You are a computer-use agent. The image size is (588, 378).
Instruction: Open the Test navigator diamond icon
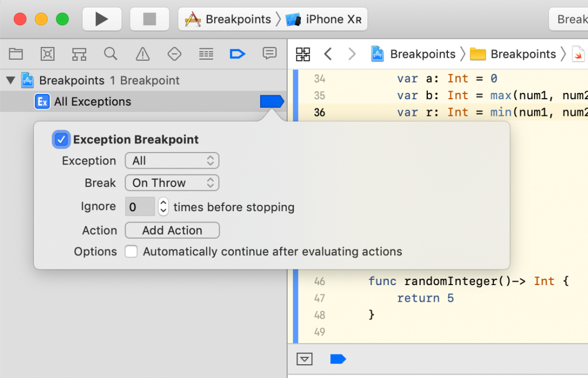tap(174, 53)
